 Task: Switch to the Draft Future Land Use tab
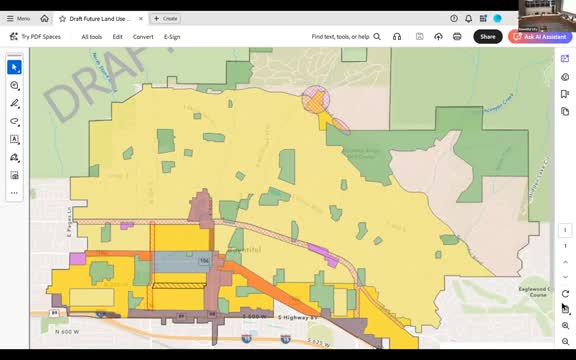(100, 19)
